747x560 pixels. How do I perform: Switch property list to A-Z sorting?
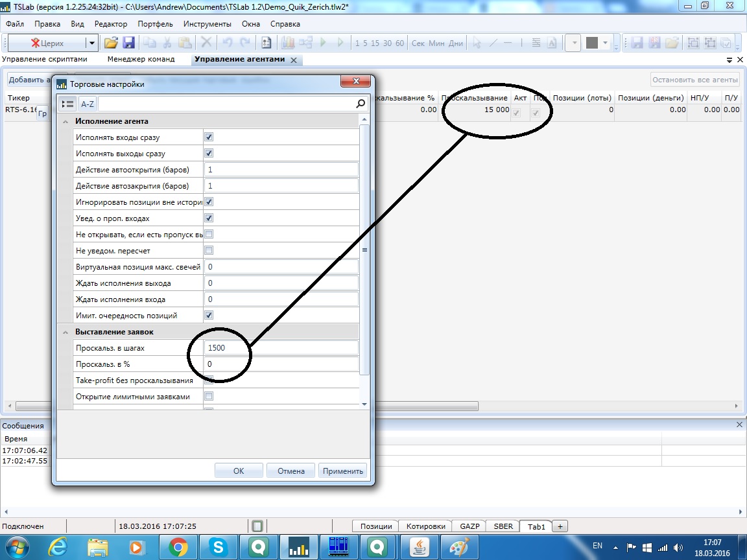(88, 104)
